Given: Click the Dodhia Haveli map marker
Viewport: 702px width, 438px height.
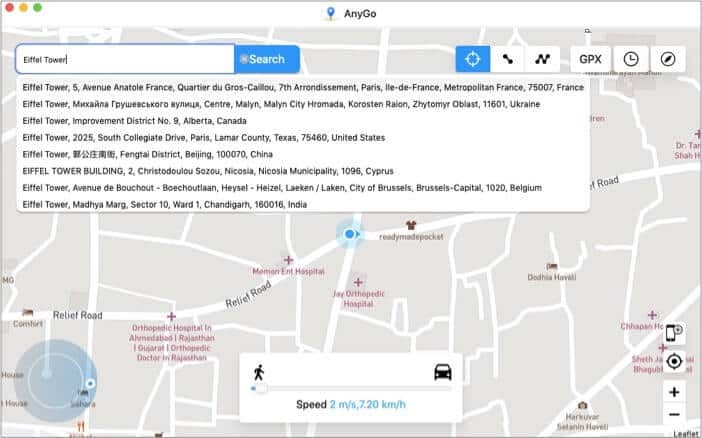Looking at the screenshot, I should (x=552, y=266).
